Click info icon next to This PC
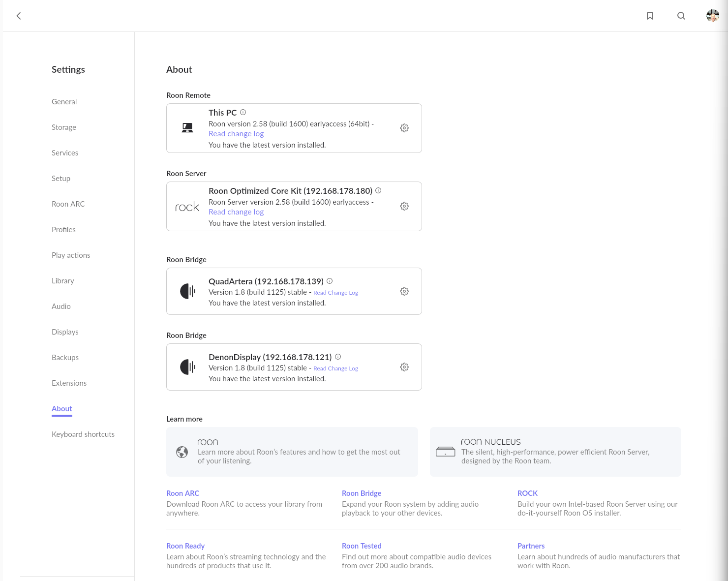 point(243,112)
